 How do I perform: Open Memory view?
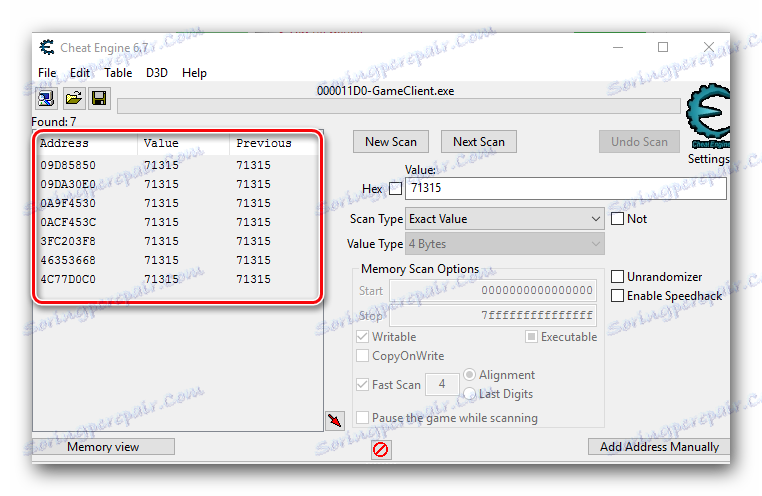click(103, 446)
